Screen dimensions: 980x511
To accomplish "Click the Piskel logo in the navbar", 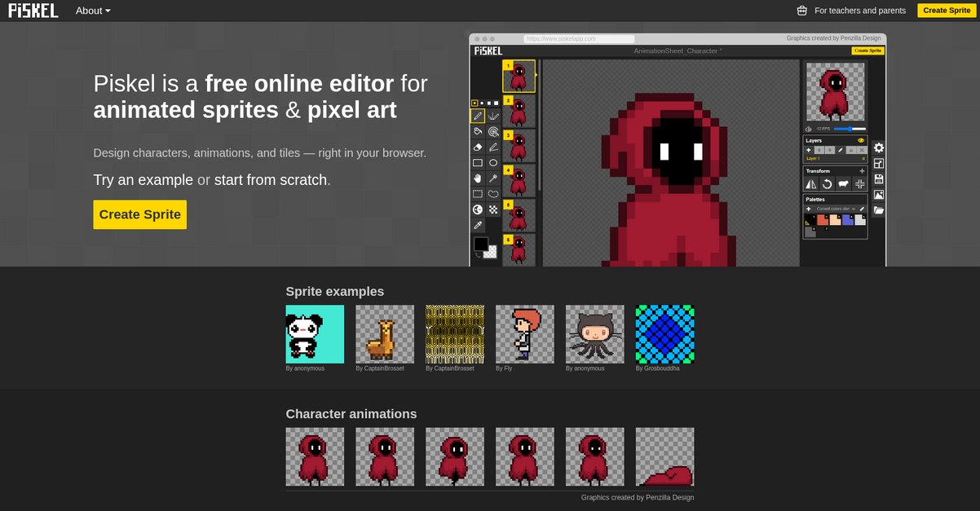I will click(33, 11).
